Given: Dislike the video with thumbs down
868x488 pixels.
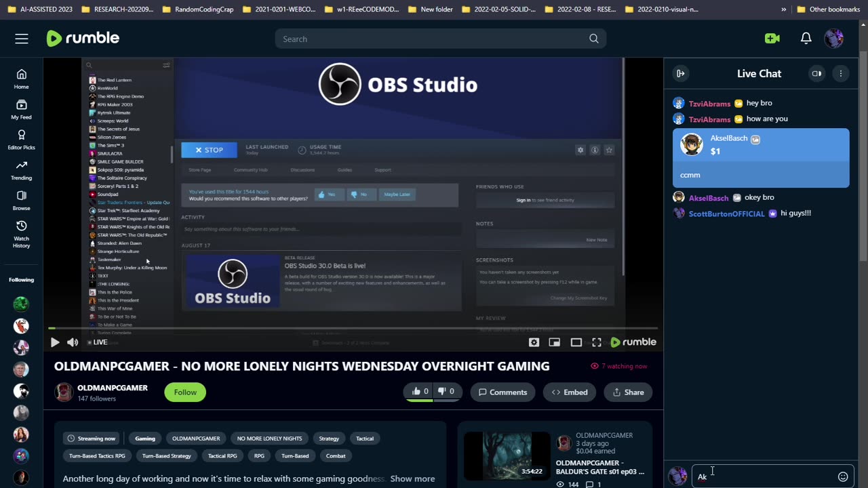Looking at the screenshot, I should pyautogui.click(x=446, y=392).
